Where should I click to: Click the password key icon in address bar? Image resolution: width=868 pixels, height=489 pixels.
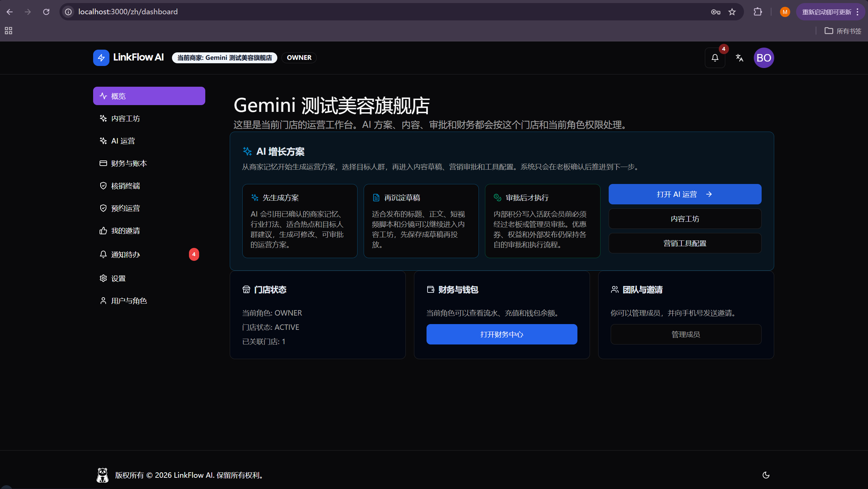click(715, 12)
